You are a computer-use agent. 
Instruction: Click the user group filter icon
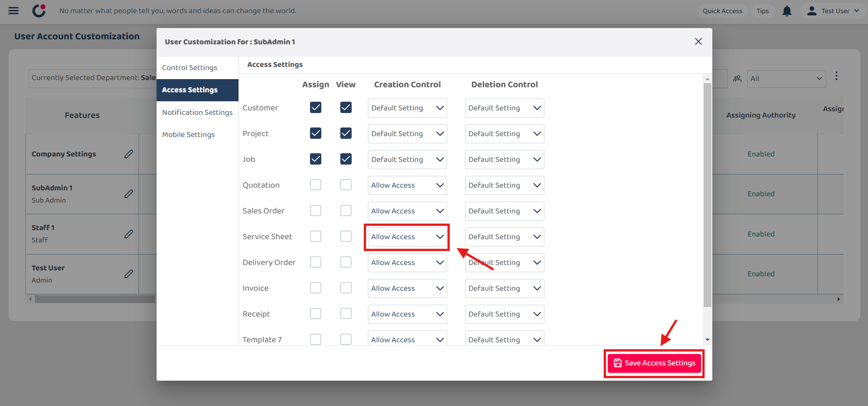pyautogui.click(x=737, y=79)
